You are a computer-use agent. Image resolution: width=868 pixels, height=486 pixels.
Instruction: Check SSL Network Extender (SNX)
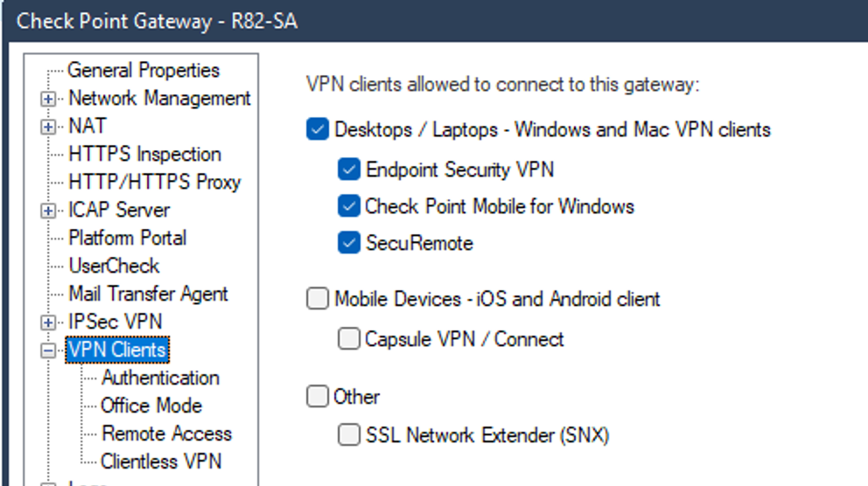pyautogui.click(x=349, y=434)
